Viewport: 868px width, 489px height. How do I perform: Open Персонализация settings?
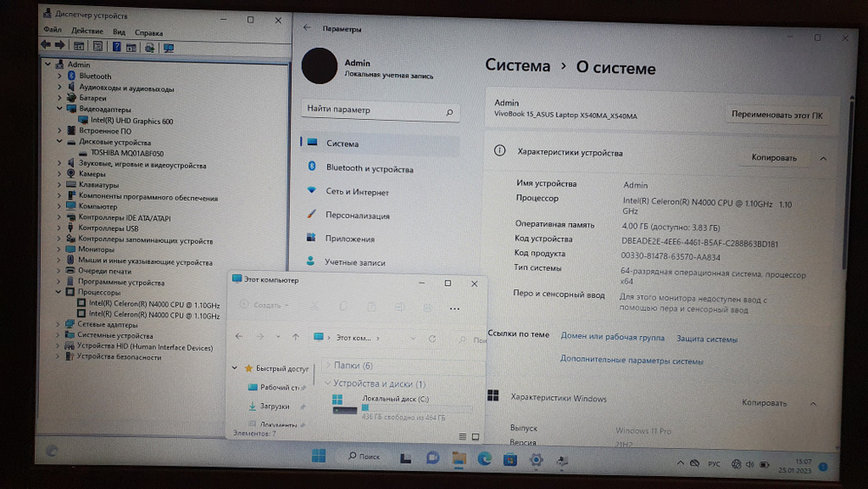point(358,215)
